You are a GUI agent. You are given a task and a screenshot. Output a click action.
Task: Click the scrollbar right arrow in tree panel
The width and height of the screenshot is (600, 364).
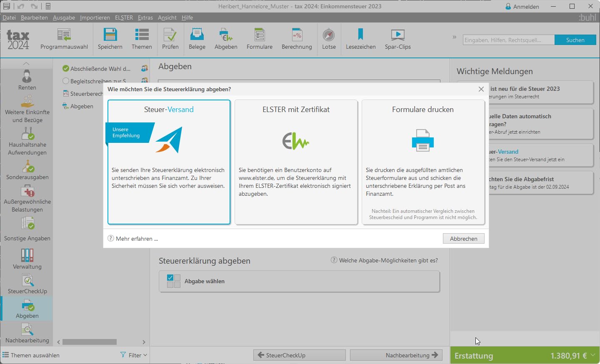click(x=144, y=342)
